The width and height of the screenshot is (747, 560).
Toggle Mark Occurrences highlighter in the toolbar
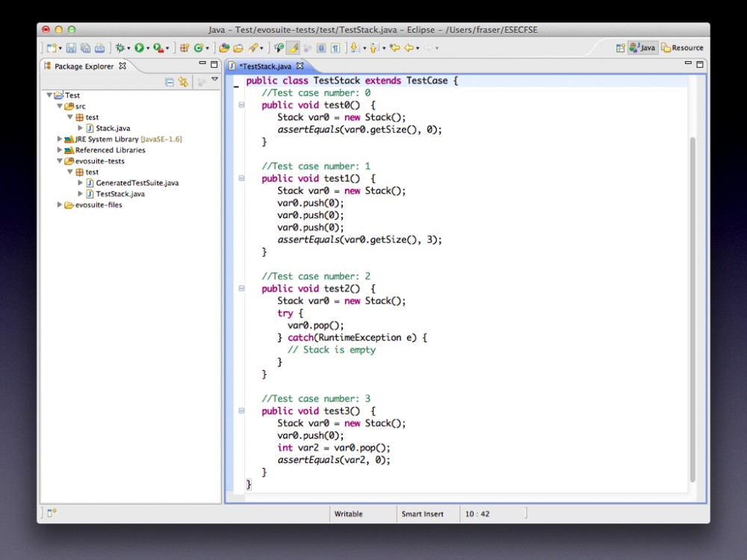click(294, 48)
